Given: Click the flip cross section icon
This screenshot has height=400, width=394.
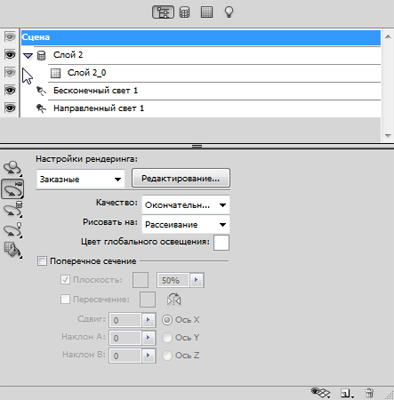Looking at the screenshot, I should [174, 299].
